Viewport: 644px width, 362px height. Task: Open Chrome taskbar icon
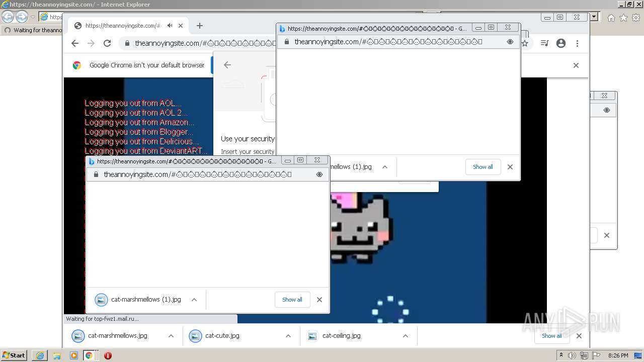pos(89,355)
